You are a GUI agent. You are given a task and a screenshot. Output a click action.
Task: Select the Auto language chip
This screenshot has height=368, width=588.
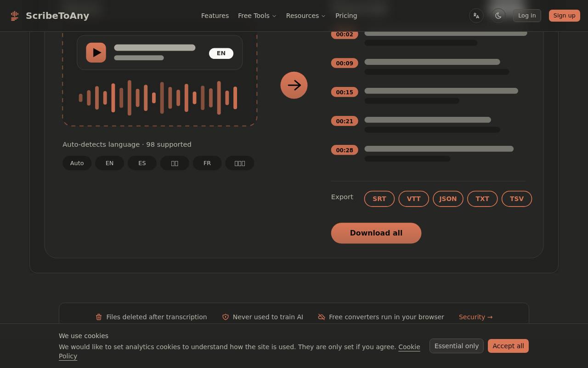(x=77, y=163)
